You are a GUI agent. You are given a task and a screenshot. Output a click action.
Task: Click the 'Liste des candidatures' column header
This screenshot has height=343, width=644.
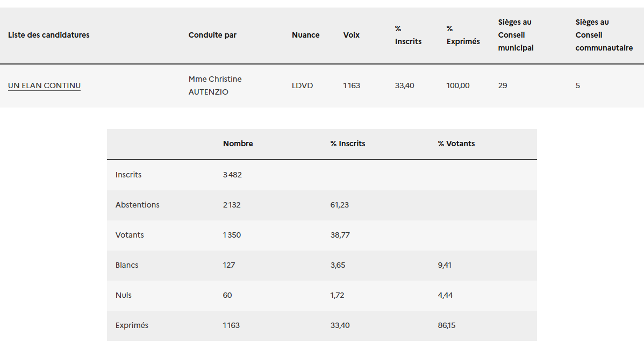49,35
